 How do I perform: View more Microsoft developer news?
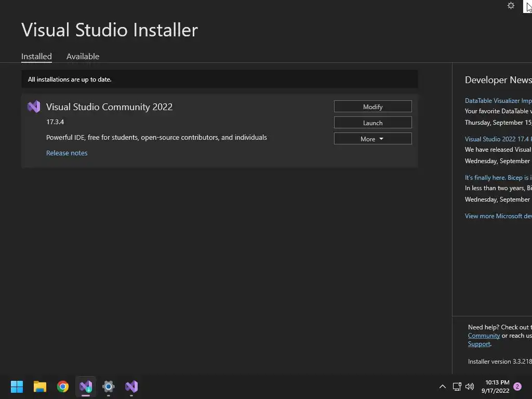(498, 216)
